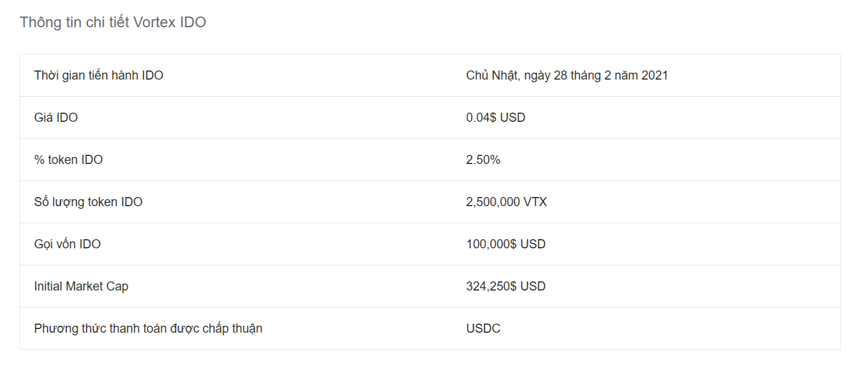Click the % token IDO label
Image resolution: width=868 pixels, height=369 pixels.
pos(68,160)
